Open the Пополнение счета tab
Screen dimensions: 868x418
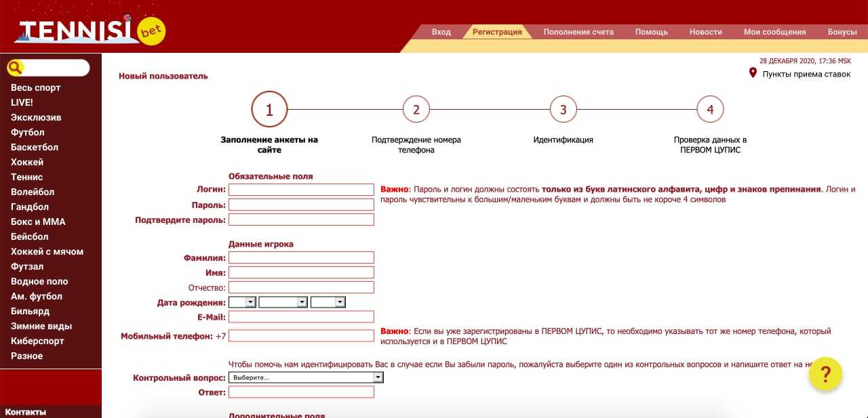pyautogui.click(x=578, y=32)
